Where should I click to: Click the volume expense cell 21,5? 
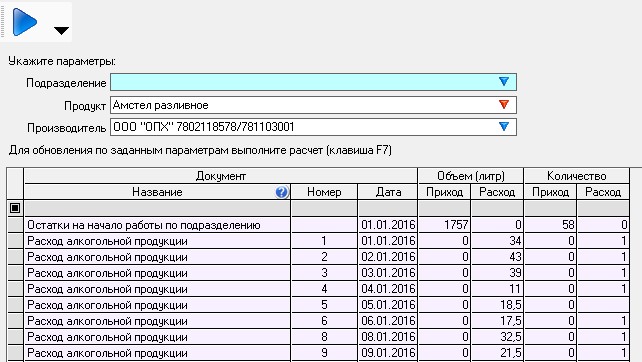pyautogui.click(x=497, y=353)
